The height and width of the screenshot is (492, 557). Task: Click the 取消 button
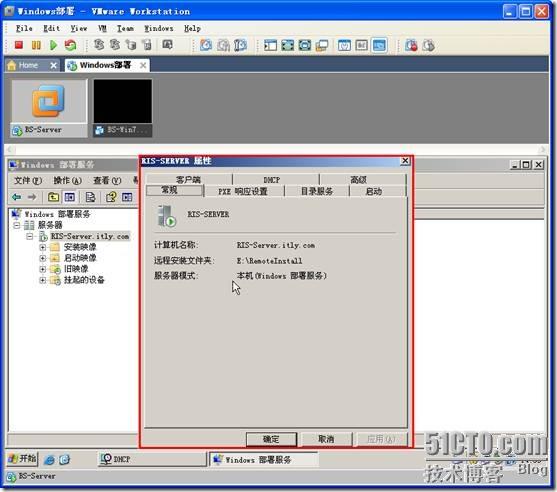click(326, 439)
